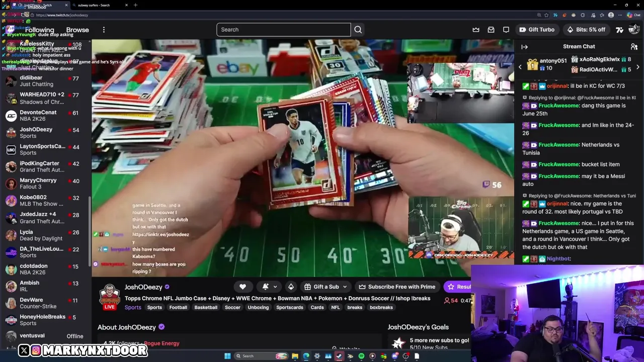Open chat community users list icon
Image resolution: width=644 pixels, height=362 pixels.
click(x=634, y=47)
